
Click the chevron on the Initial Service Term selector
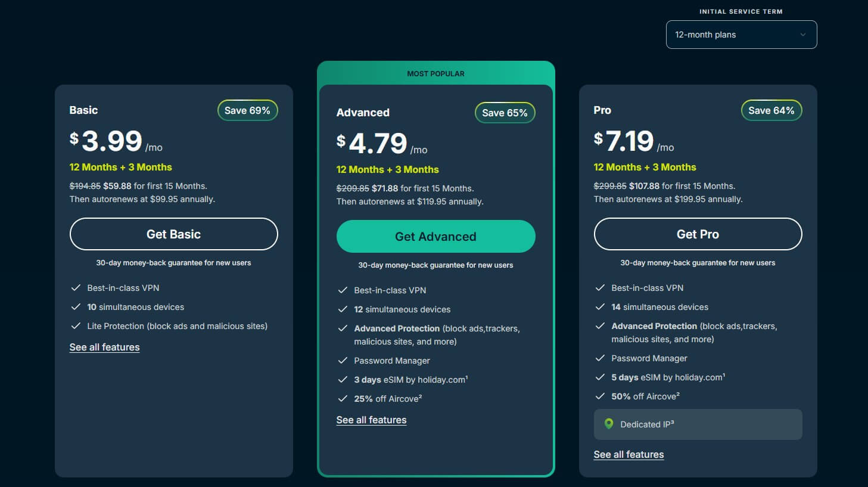(x=802, y=35)
